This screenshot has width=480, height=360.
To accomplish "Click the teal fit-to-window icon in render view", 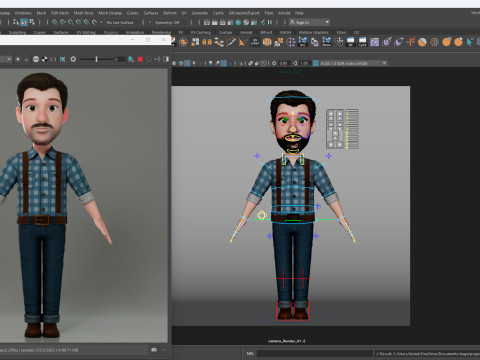I will (x=63, y=59).
